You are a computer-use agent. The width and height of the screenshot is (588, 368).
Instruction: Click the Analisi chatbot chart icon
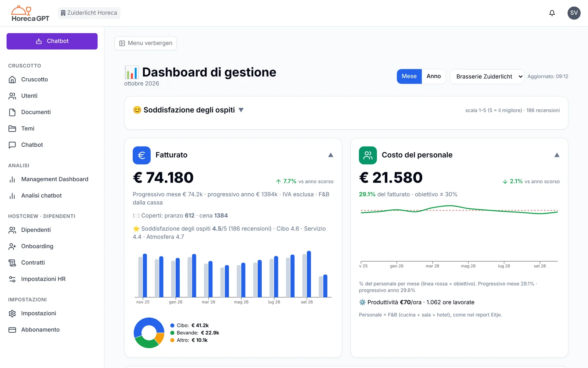click(12, 196)
